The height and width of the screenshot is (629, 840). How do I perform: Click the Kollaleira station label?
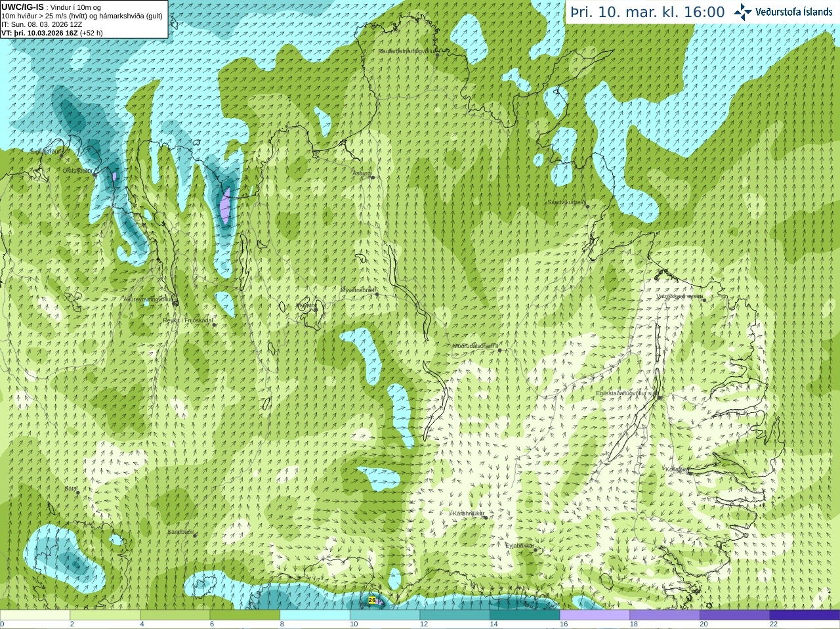[x=677, y=469]
